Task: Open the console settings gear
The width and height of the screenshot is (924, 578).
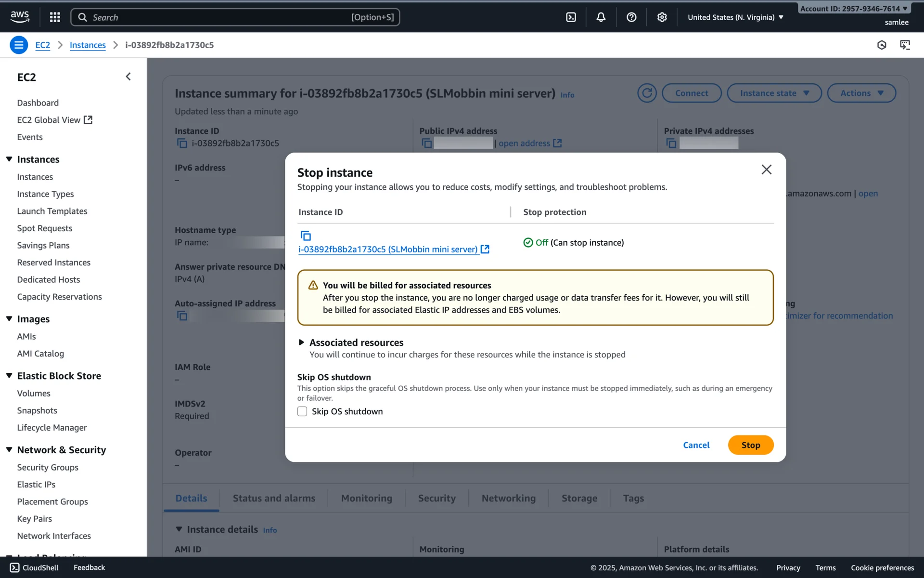Action: pyautogui.click(x=662, y=17)
